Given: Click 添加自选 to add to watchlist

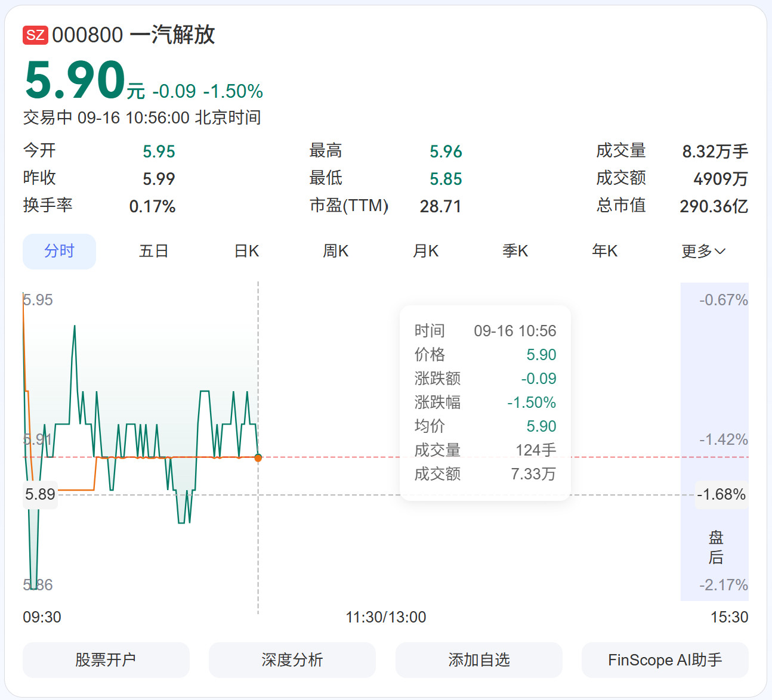Looking at the screenshot, I should (x=479, y=660).
